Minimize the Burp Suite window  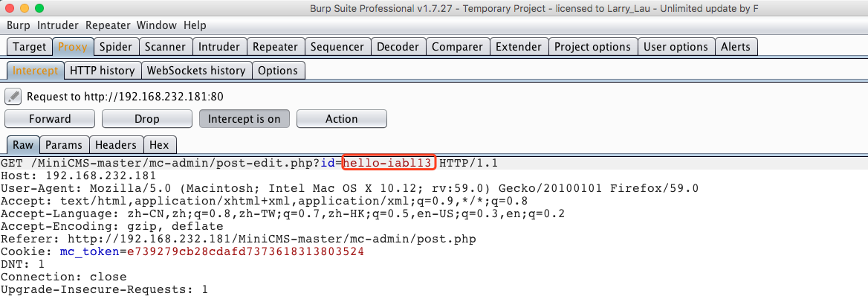tap(25, 8)
